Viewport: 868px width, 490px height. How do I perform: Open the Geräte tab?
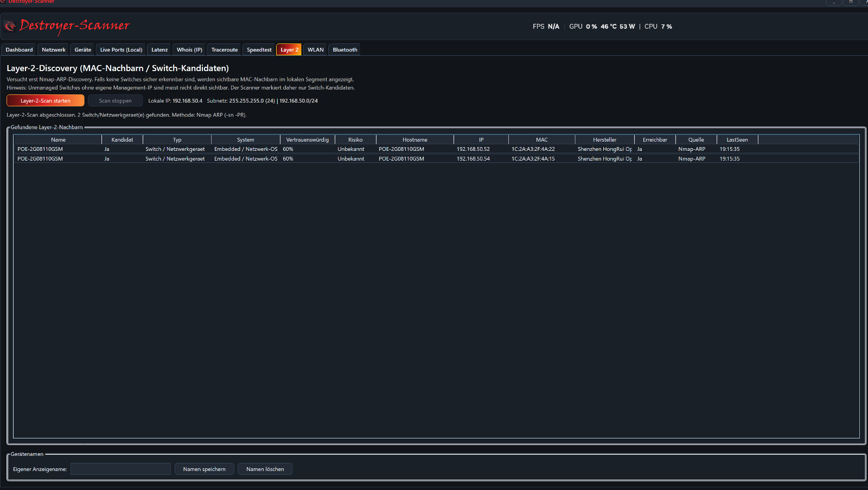[83, 49]
